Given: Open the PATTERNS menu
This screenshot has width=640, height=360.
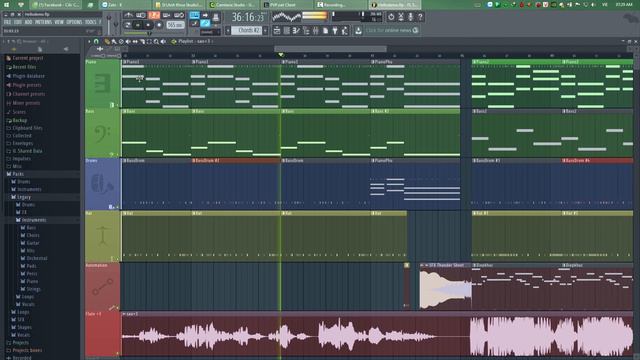Looking at the screenshot, I should coord(43,22).
